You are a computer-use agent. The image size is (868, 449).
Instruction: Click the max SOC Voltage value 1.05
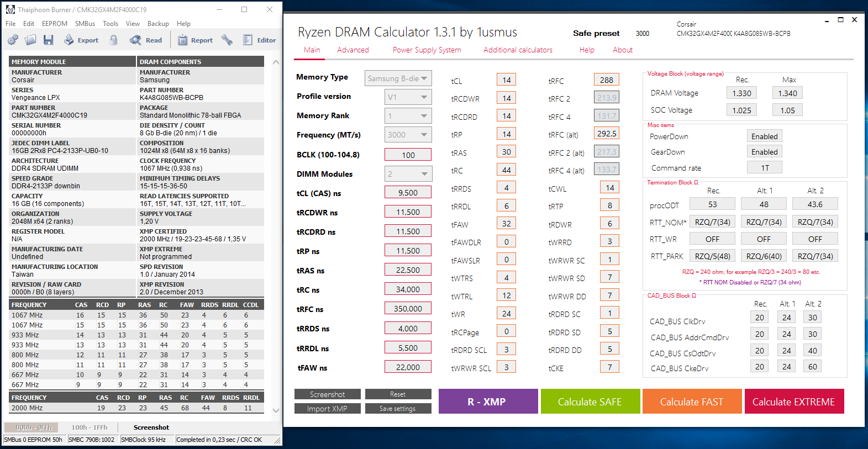788,110
